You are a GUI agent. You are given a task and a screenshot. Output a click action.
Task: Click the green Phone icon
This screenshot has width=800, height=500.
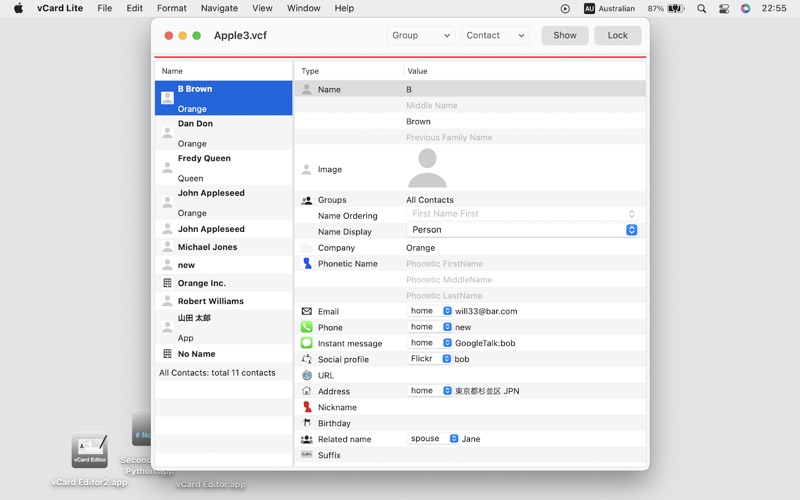tap(307, 327)
